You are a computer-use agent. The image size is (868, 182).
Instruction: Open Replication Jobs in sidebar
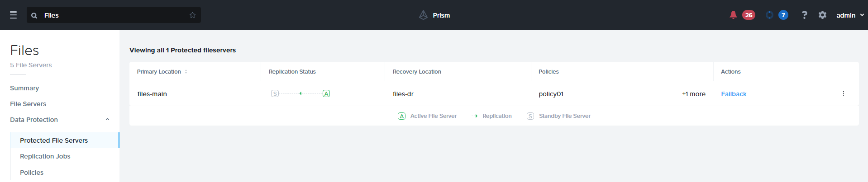tap(45, 156)
